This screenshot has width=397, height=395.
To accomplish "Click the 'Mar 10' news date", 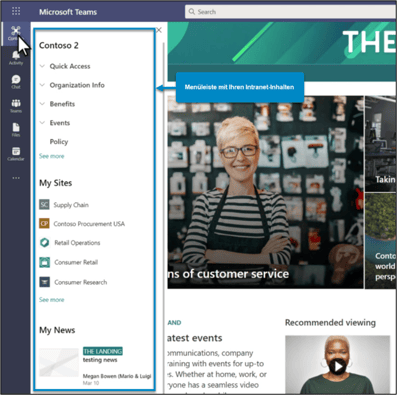I will [91, 383].
